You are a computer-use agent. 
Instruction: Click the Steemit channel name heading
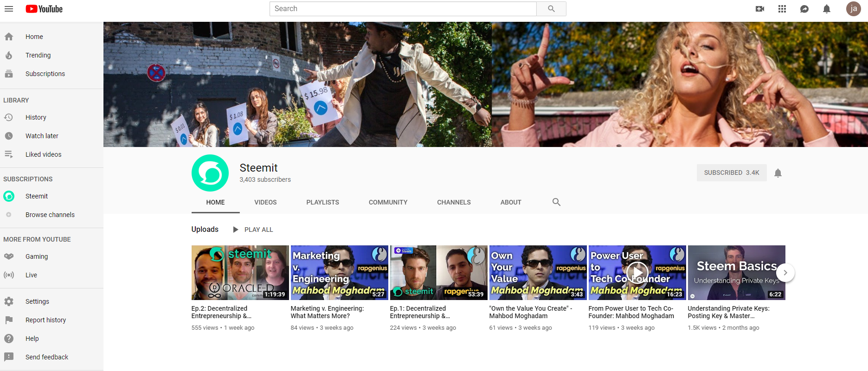258,168
